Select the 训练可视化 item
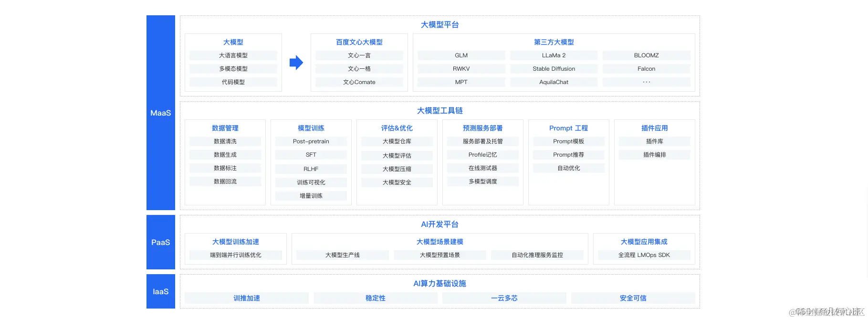868x320 pixels. (x=311, y=182)
